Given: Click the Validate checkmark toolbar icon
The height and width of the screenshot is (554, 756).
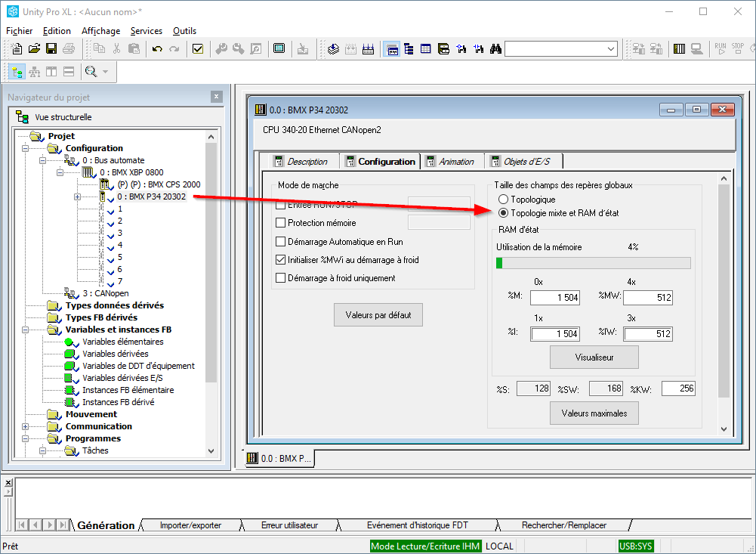Looking at the screenshot, I should (198, 49).
